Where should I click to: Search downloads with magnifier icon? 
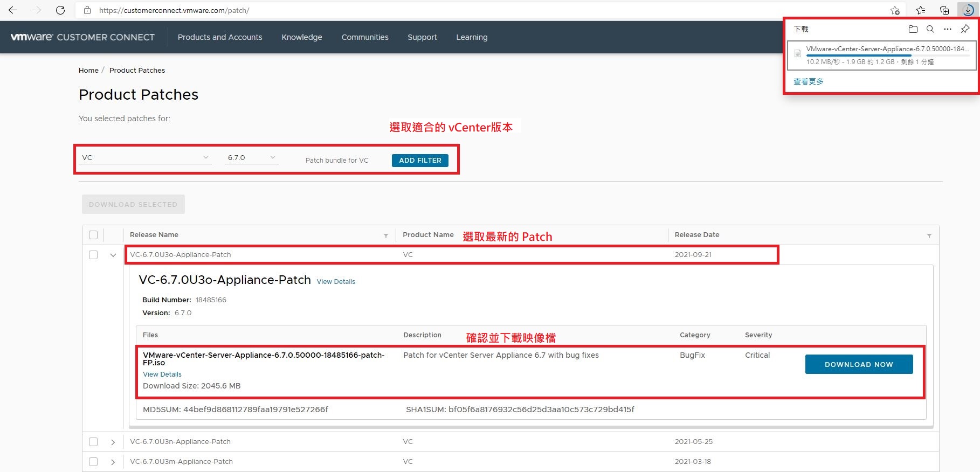pos(930,29)
